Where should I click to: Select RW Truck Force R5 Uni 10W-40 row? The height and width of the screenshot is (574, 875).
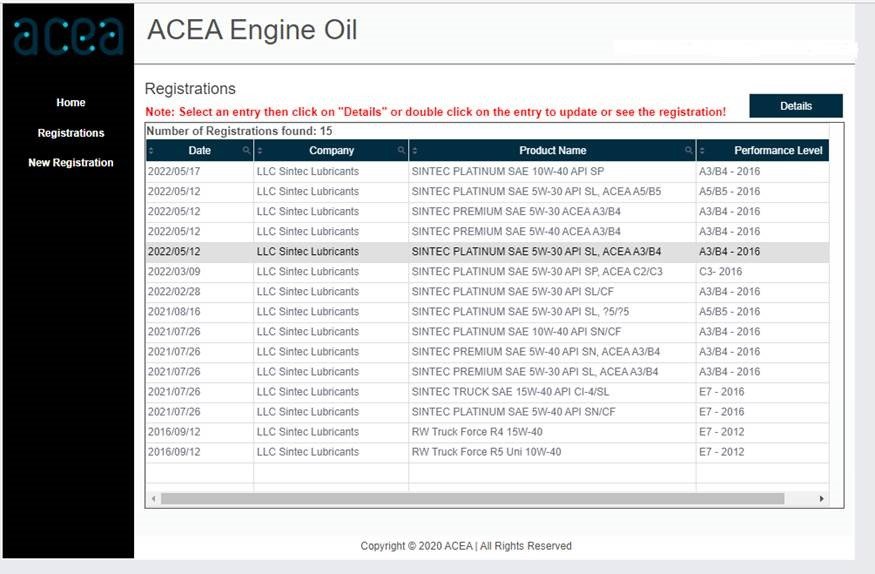point(487,452)
